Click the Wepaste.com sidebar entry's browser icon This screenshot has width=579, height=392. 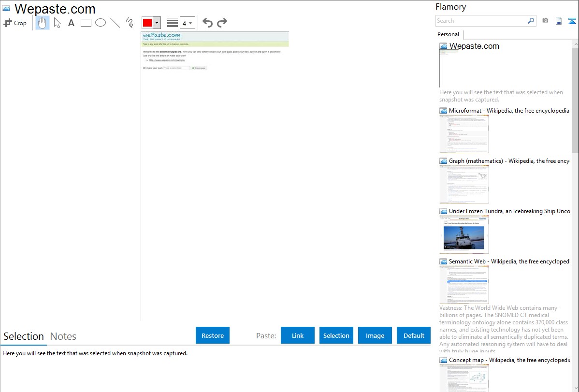[444, 46]
